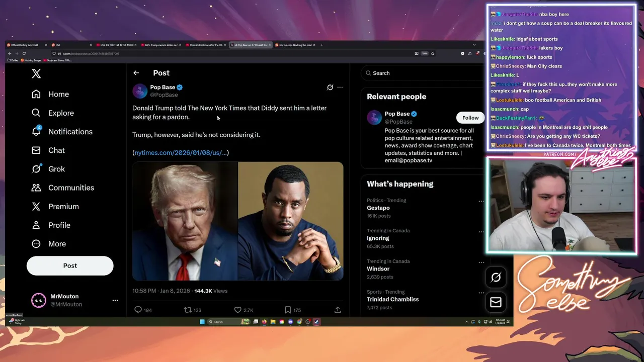Like the post with 2.7K likes
Image resolution: width=644 pixels, height=362 pixels.
tap(238, 310)
